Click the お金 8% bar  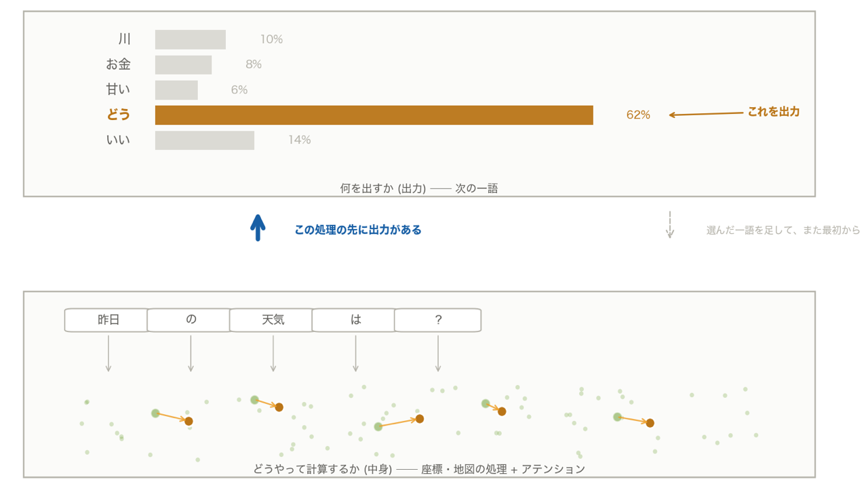183,64
